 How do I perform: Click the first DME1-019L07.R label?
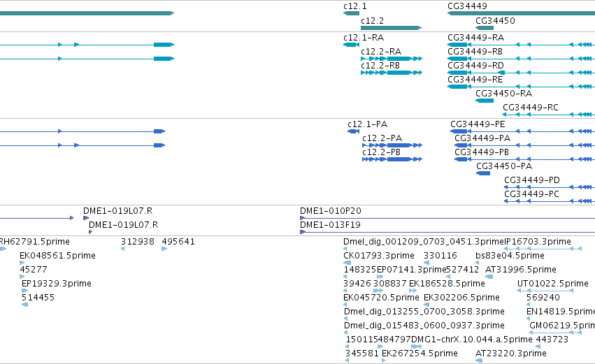[x=117, y=211]
